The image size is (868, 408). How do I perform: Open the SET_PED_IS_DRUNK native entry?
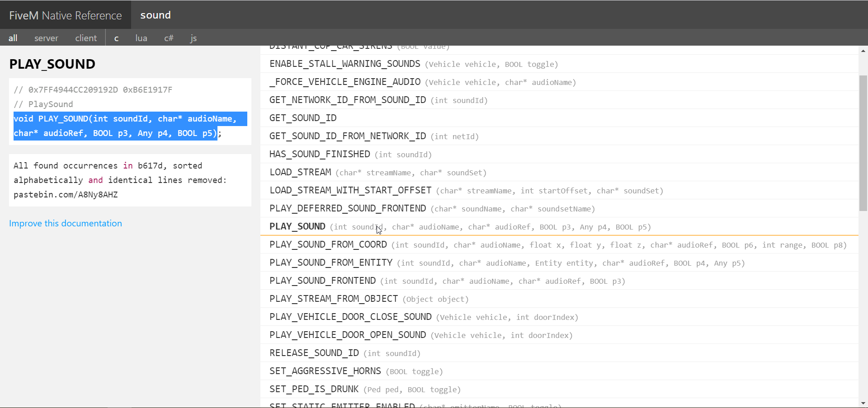pos(314,389)
